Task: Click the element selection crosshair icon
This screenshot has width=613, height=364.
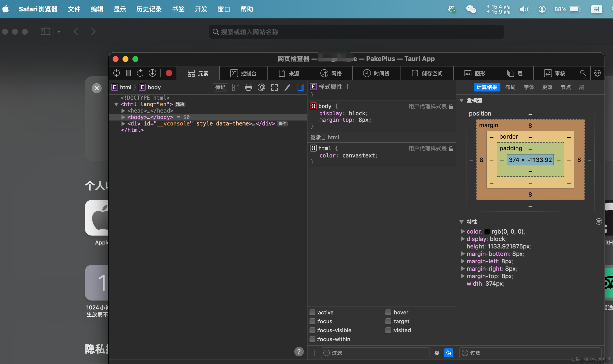Action: pos(117,73)
